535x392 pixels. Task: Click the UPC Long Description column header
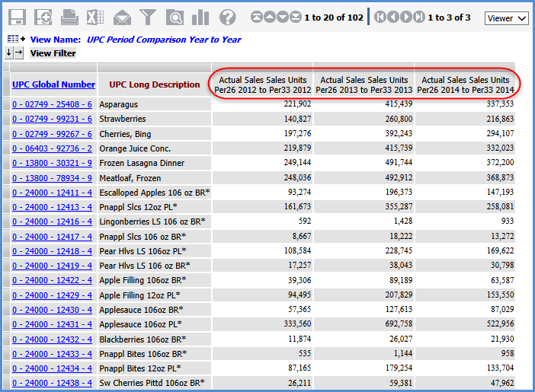pos(155,84)
